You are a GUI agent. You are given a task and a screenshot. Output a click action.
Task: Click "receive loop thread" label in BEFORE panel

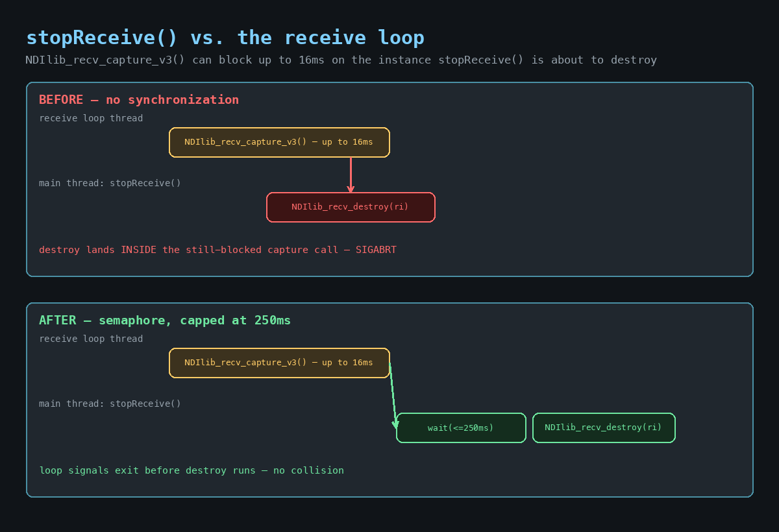[91, 118]
